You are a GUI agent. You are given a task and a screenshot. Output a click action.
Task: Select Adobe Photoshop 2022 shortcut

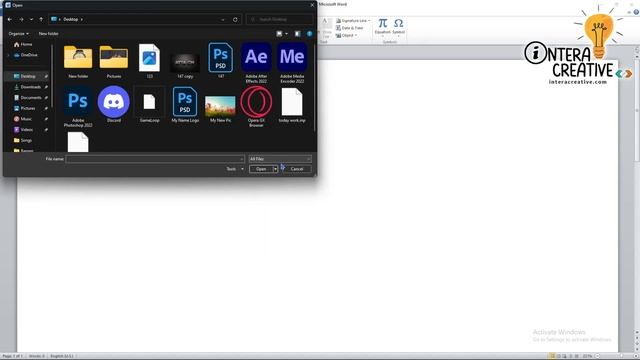click(x=78, y=106)
